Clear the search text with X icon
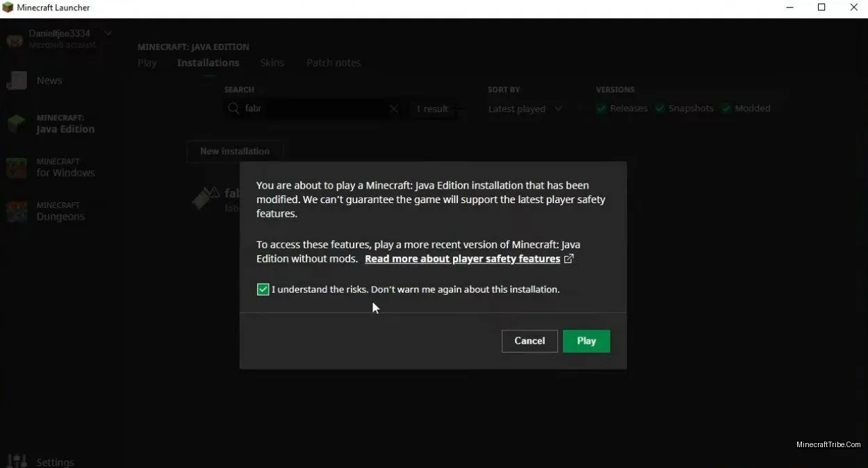The height and width of the screenshot is (468, 868). click(x=393, y=108)
